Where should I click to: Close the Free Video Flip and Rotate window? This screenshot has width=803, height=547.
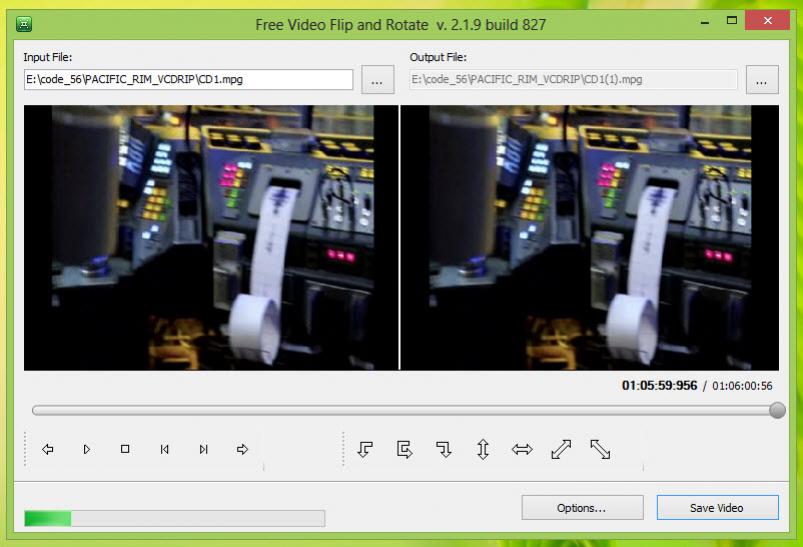pos(767,20)
